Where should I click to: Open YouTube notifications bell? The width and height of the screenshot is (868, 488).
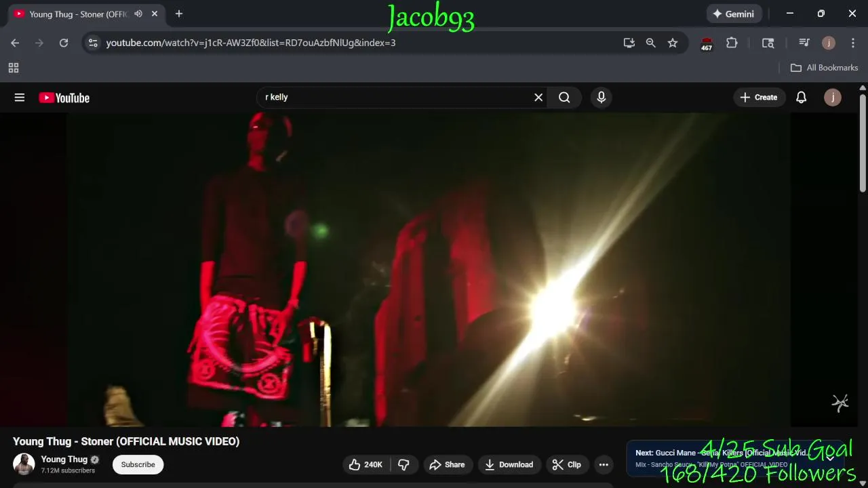801,98
